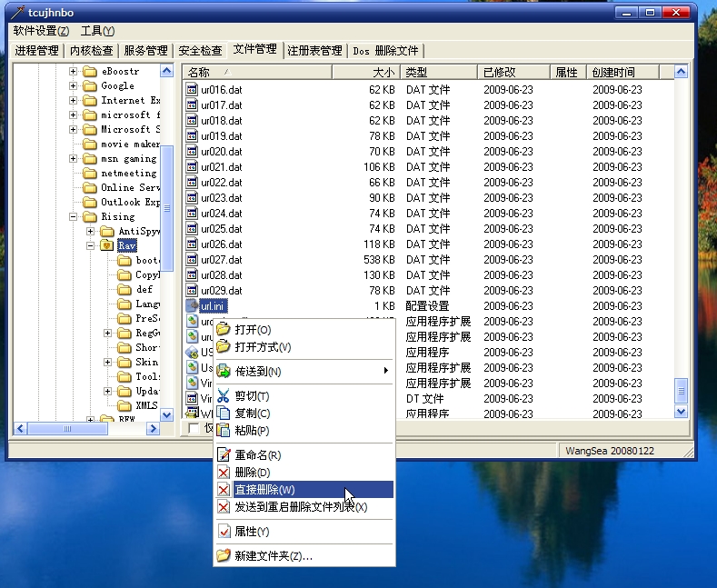
Task: Sort by the 属性 column header
Action: coord(568,72)
